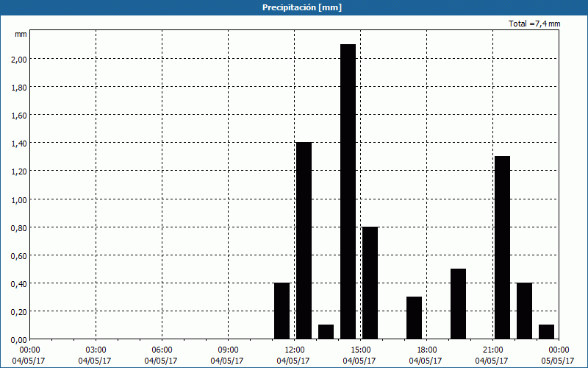Click the Precipitación [mm] chart title
The width and height of the screenshot is (588, 368).
[x=302, y=7]
